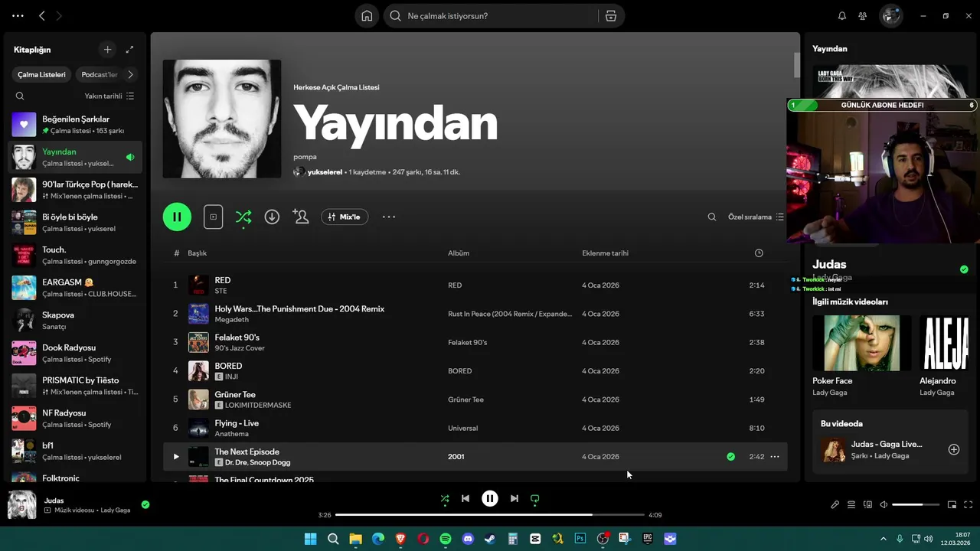
Task: Open more options for the playlist
Action: pos(389,217)
